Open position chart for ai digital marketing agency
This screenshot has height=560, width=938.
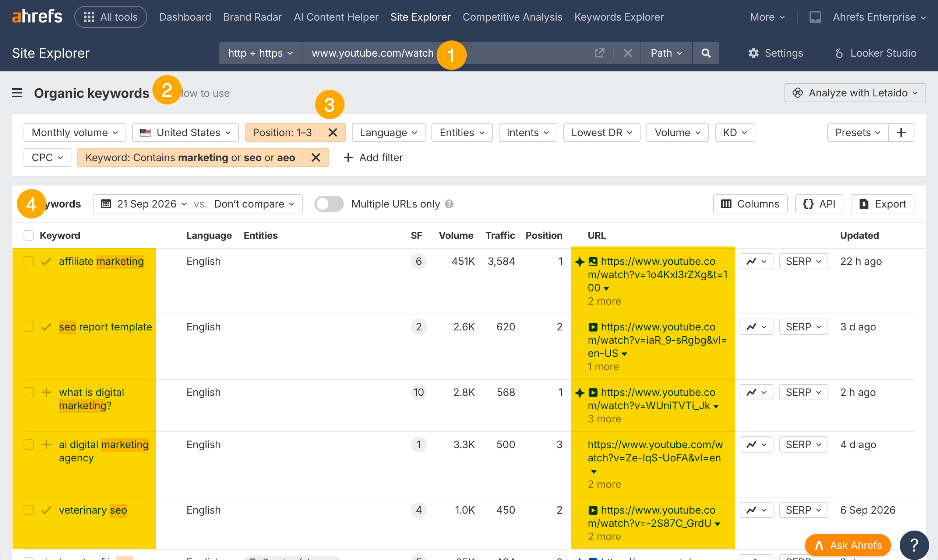click(757, 444)
